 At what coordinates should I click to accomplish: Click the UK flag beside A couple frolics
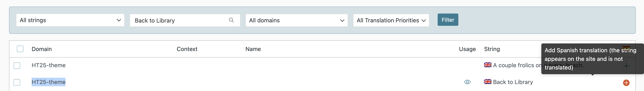[488, 65]
